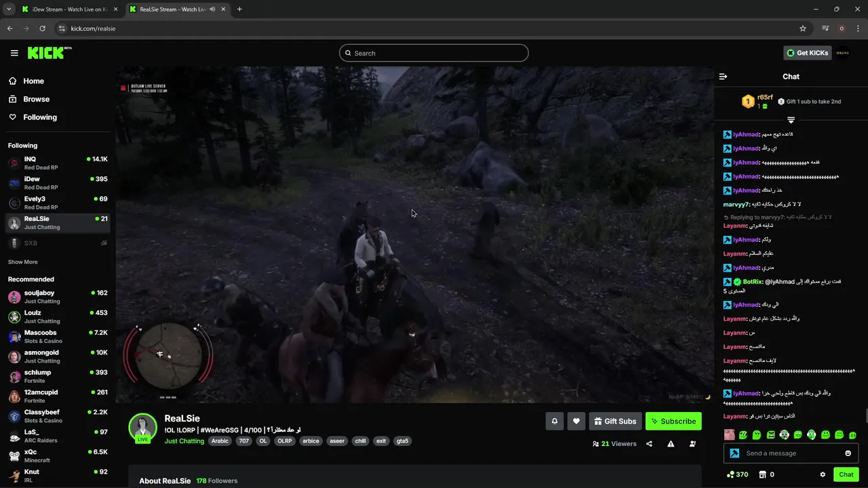Viewport: 868px width, 488px height.
Task: Open the tab search dropdown arrow
Action: pyautogui.click(x=9, y=9)
